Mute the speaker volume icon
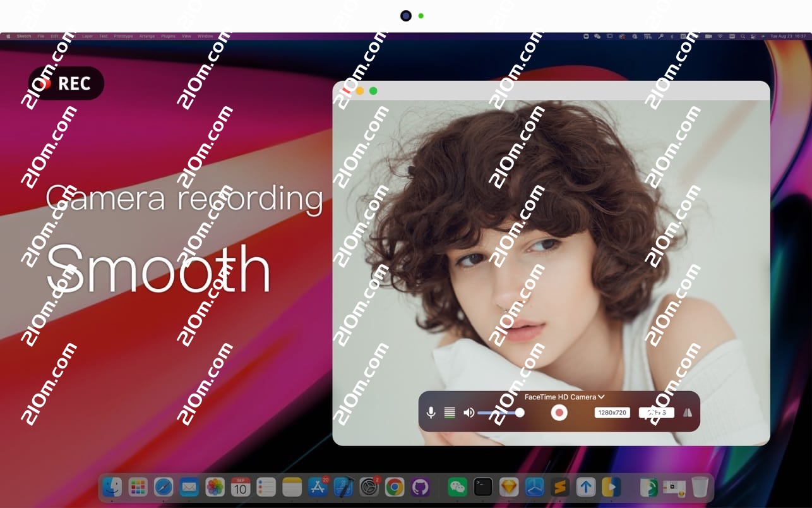This screenshot has width=812, height=508. [469, 413]
